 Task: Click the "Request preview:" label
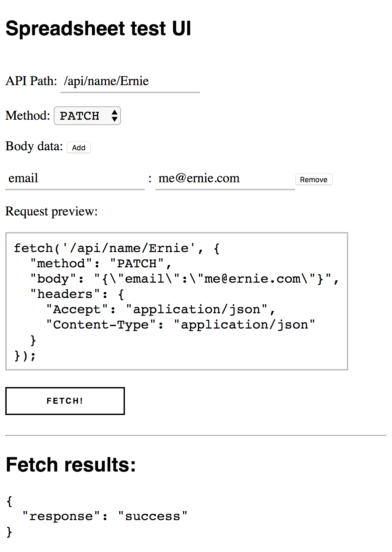[x=51, y=211]
